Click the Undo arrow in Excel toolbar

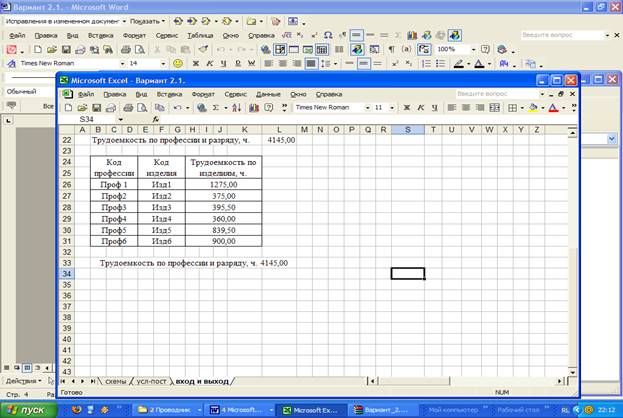coord(175,107)
